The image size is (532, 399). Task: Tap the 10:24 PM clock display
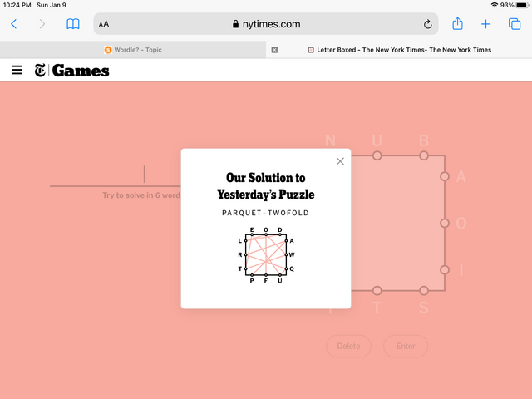click(17, 5)
